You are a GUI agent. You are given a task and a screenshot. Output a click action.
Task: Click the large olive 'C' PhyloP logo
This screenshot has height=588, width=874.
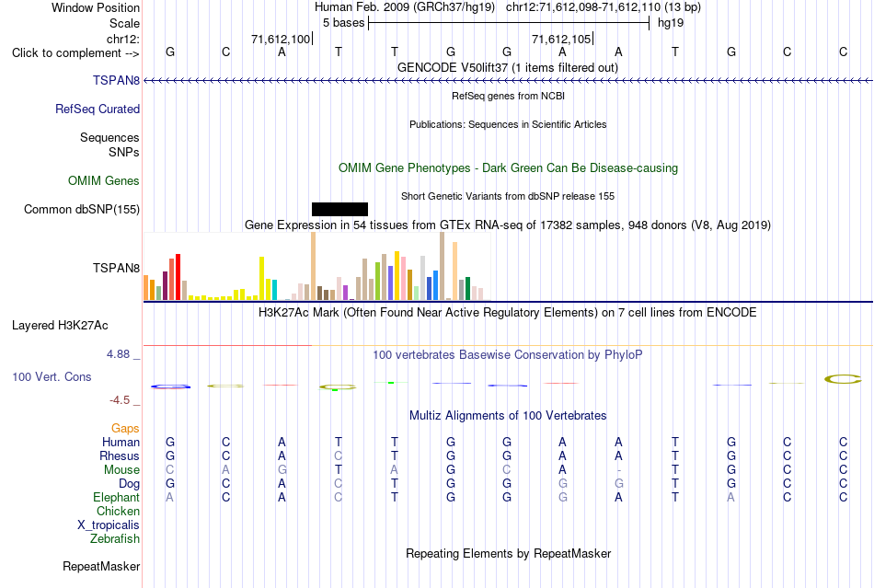click(x=843, y=379)
